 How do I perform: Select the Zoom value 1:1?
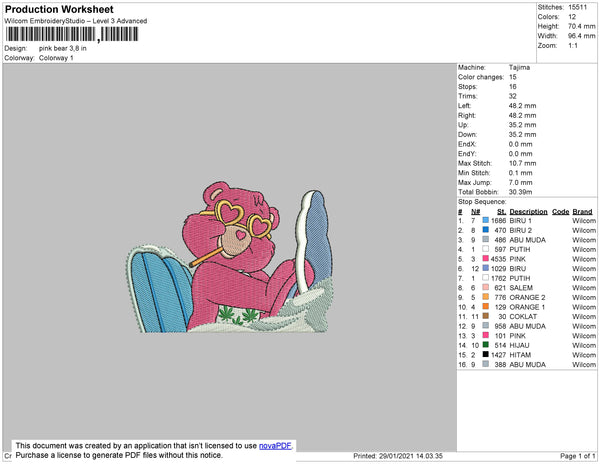coord(573,46)
